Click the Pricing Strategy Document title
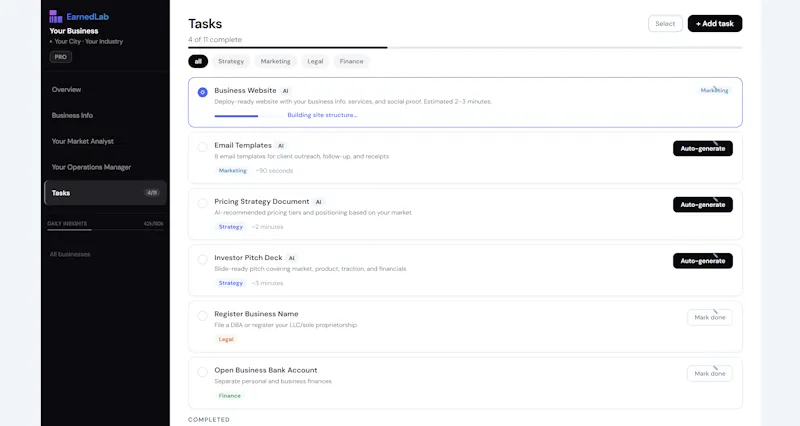Screen dimensions: 800x426 262,202
